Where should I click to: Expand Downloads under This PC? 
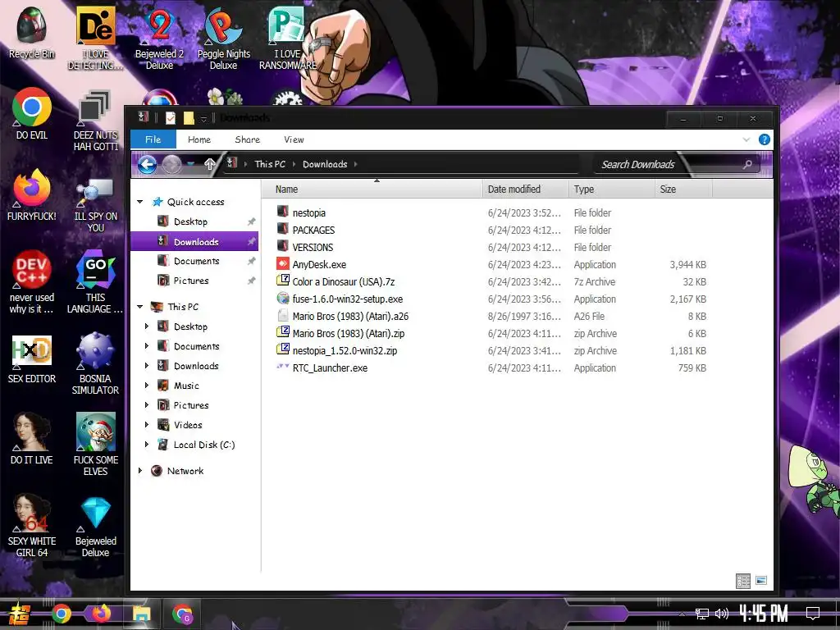click(147, 366)
